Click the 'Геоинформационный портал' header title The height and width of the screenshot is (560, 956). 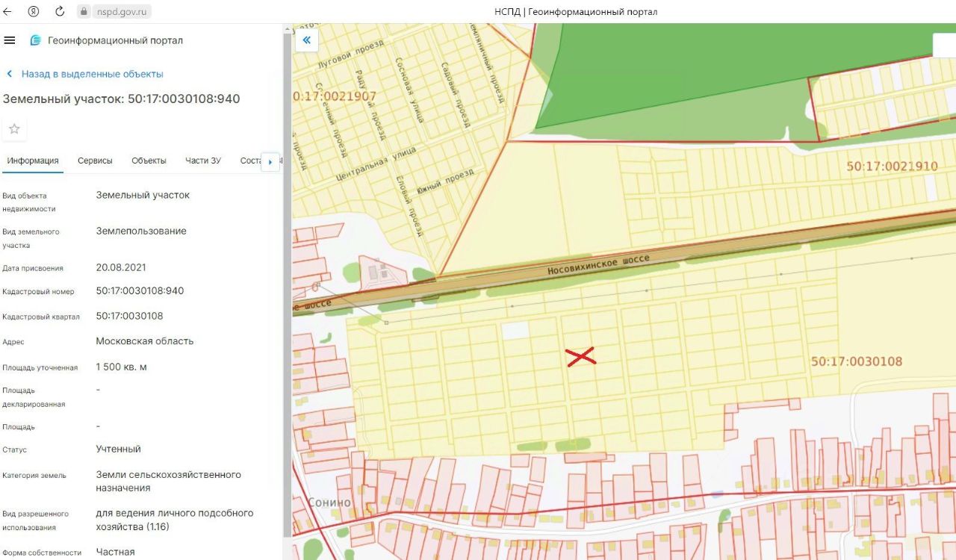[x=115, y=40]
